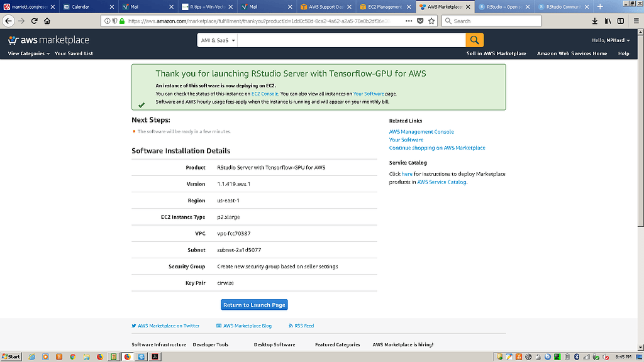Click the battery icon in system tray
This screenshot has height=362, width=644.
coord(567,357)
